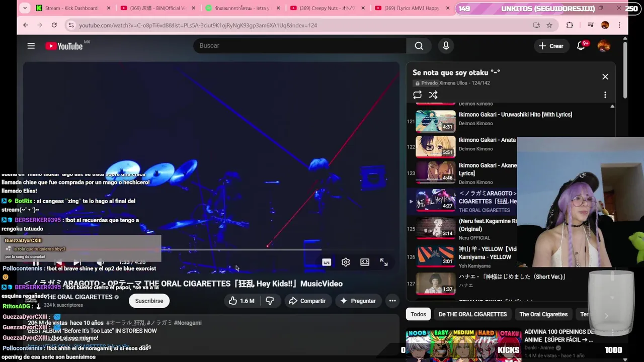Click the 'Se nota que soy otaku' playlist title

pos(456,72)
